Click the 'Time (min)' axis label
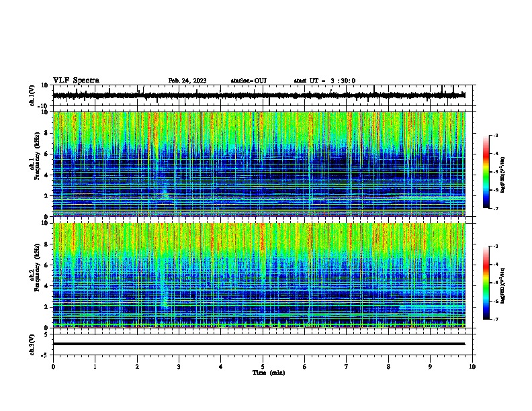The height and width of the screenshot is (411, 532). click(x=269, y=373)
